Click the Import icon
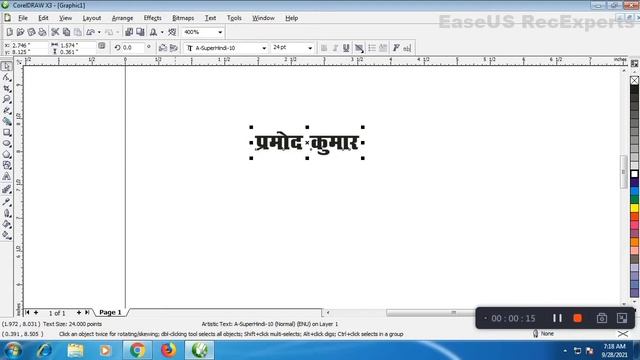This screenshot has width=640, height=360. point(129,32)
